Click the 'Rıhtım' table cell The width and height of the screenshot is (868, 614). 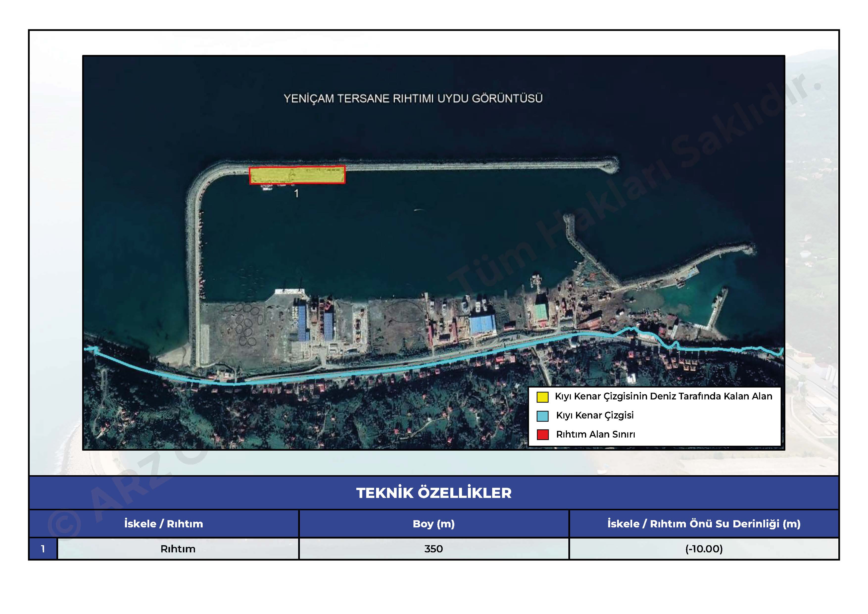pos(178,549)
